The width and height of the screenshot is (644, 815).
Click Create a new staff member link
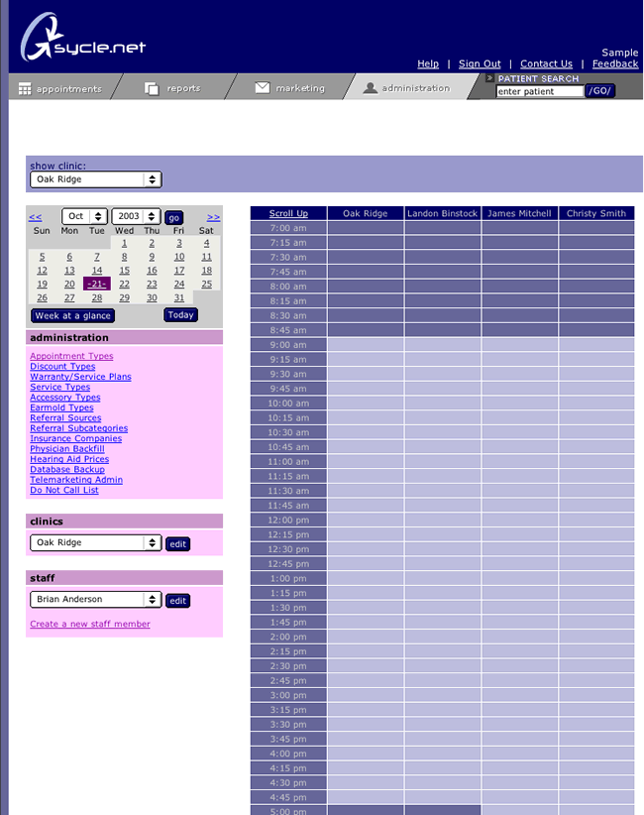point(90,624)
